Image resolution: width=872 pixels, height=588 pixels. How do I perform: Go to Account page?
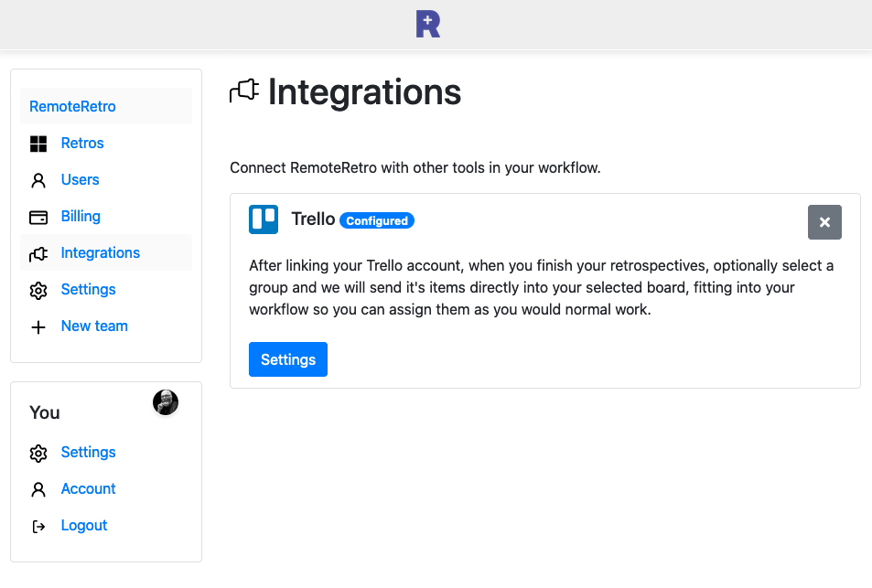89,488
